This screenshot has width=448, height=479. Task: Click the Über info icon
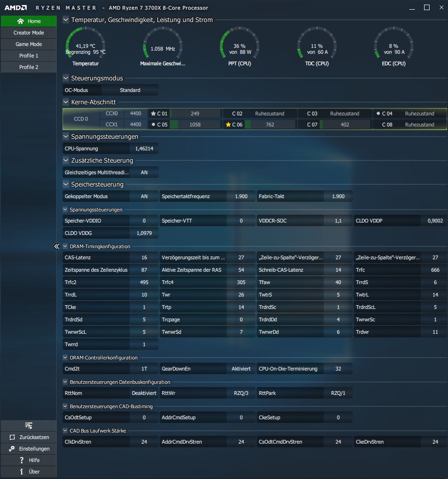(22, 472)
